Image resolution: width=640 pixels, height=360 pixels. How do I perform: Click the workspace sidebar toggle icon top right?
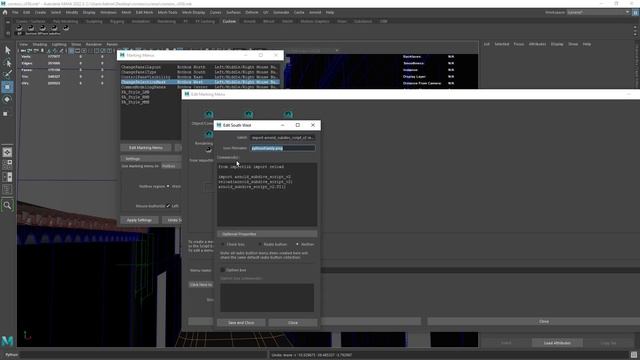pyautogui.click(x=636, y=13)
